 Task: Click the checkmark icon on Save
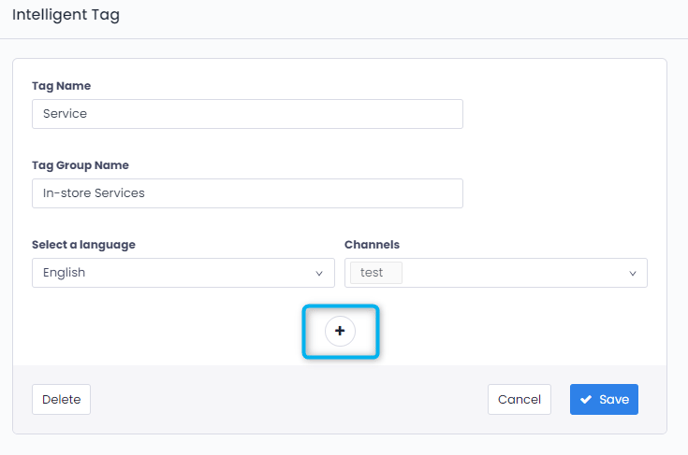586,400
